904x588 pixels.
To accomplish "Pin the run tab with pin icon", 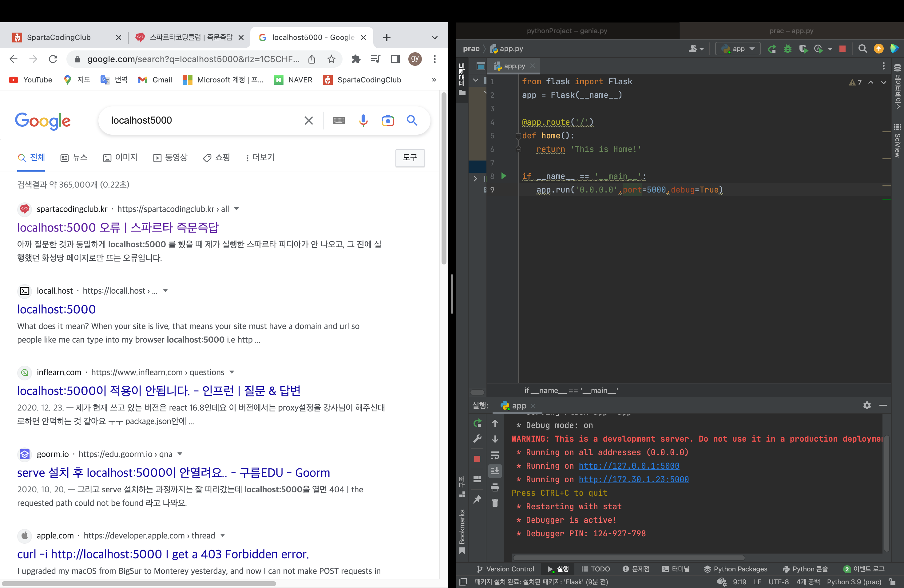I will pos(478,499).
